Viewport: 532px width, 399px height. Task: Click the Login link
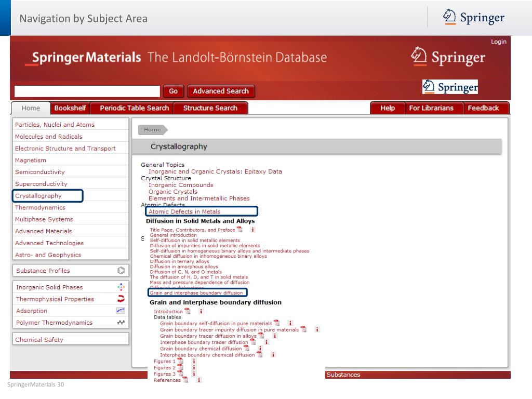tap(498, 42)
